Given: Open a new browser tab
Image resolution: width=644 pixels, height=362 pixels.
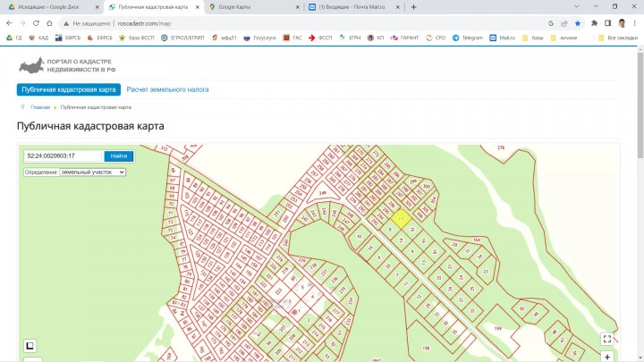Looking at the screenshot, I should tap(413, 7).
